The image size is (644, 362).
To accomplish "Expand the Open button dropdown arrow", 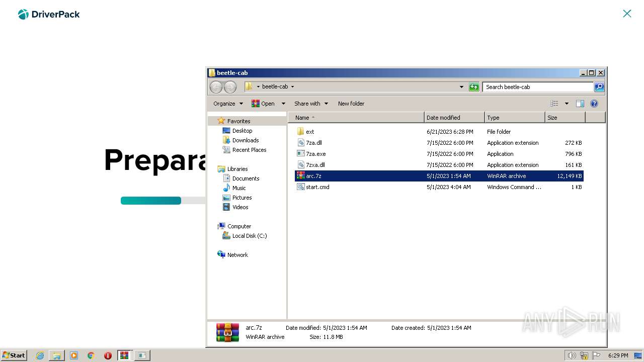I will (x=283, y=104).
